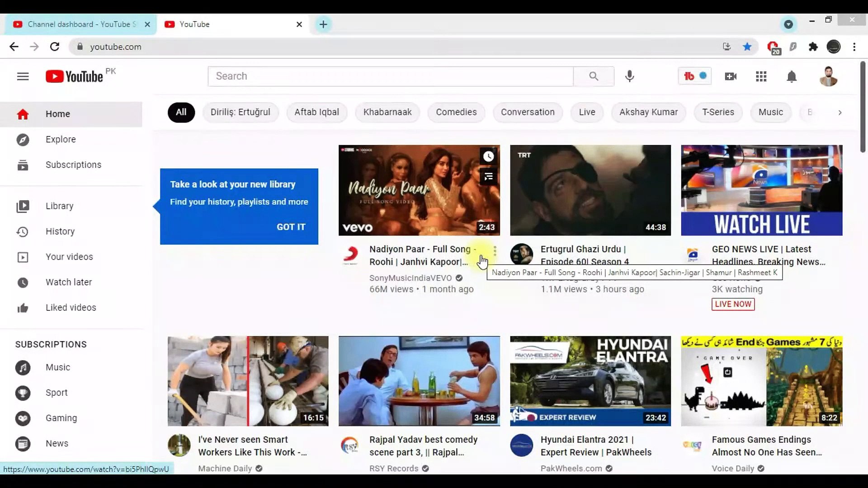868x488 pixels.
Task: Click the create video camera icon
Action: 730,76
